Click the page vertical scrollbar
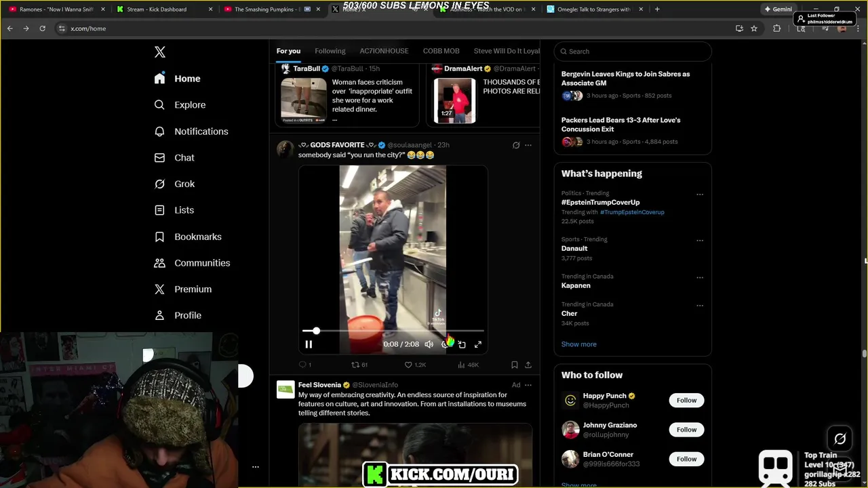The height and width of the screenshot is (488, 868). tap(864, 354)
